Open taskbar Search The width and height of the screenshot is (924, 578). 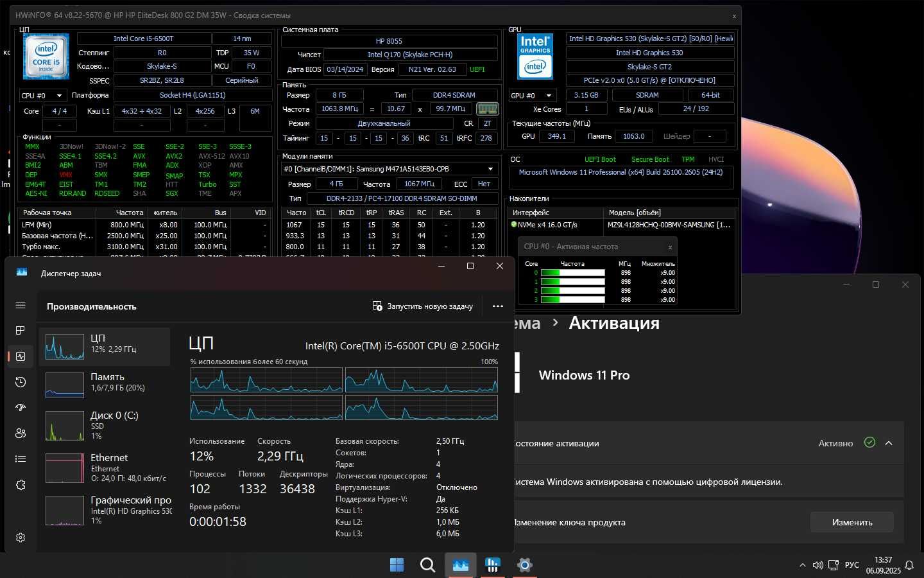[x=427, y=565]
